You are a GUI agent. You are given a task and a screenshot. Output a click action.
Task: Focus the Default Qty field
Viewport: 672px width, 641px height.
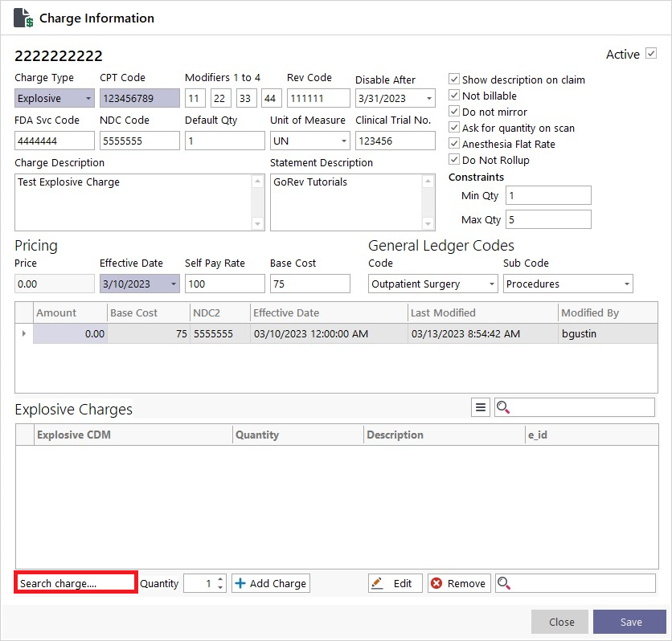(225, 141)
